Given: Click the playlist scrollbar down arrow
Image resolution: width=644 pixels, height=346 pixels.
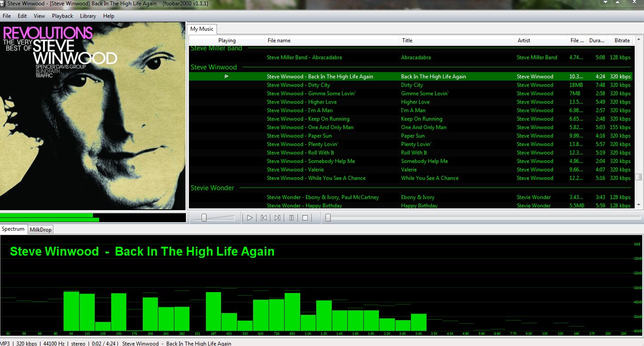Looking at the screenshot, I should 639,205.
